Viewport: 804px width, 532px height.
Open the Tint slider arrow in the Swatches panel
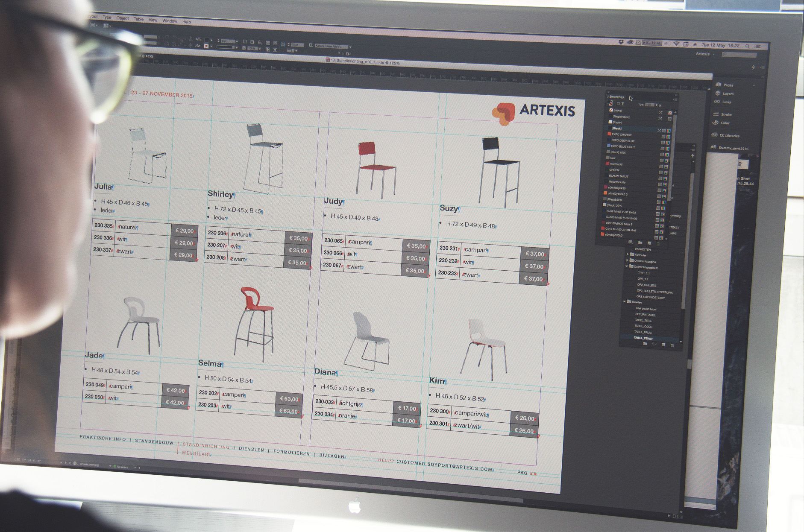pyautogui.click(x=657, y=105)
